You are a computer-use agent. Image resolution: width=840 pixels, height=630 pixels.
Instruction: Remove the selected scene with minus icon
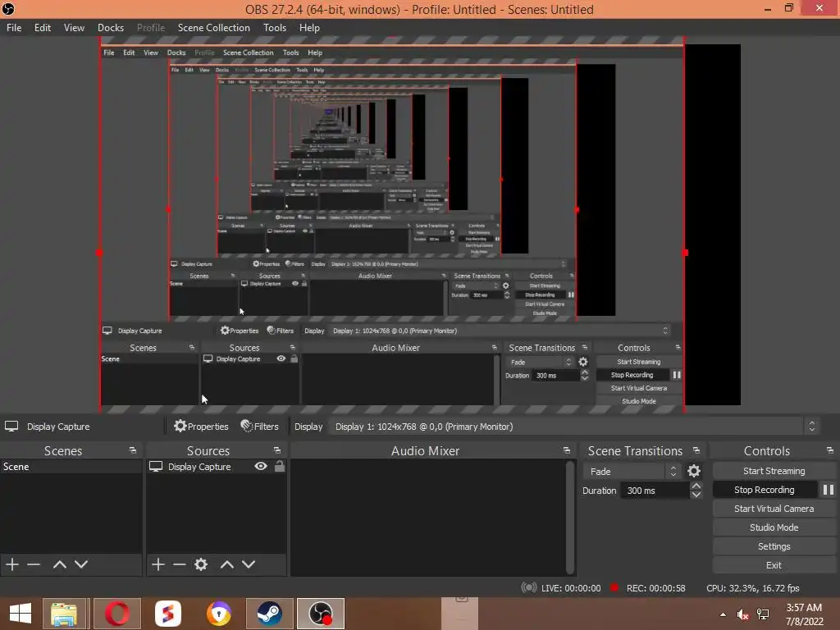(34, 564)
